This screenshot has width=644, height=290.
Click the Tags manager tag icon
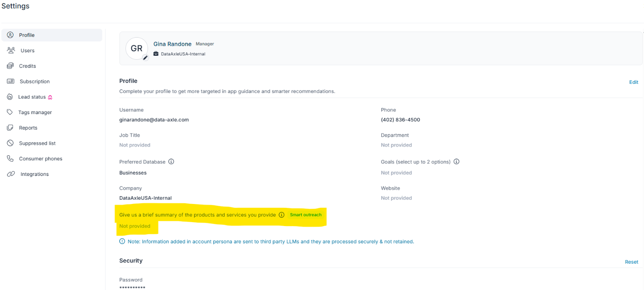[x=10, y=112]
